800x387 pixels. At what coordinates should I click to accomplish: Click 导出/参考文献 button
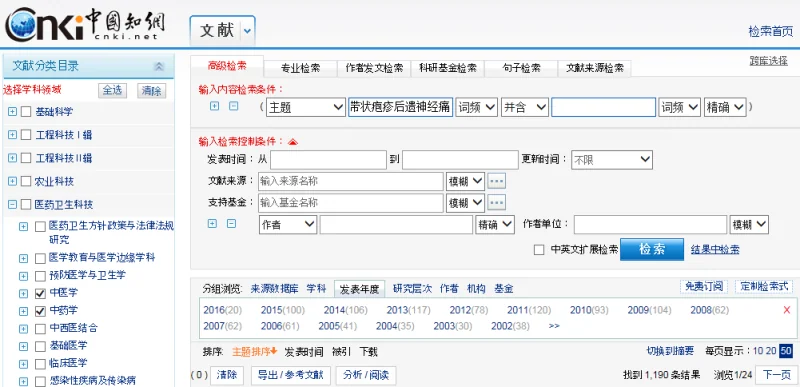click(290, 375)
